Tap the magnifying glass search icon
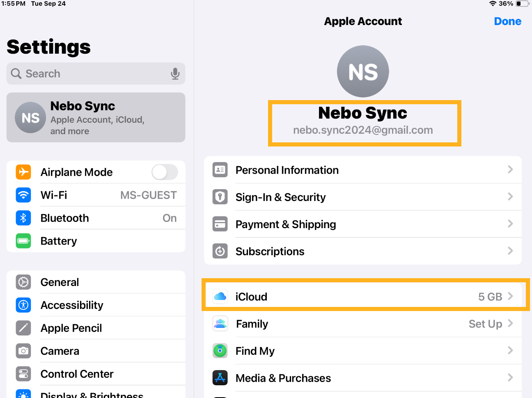 [16, 73]
